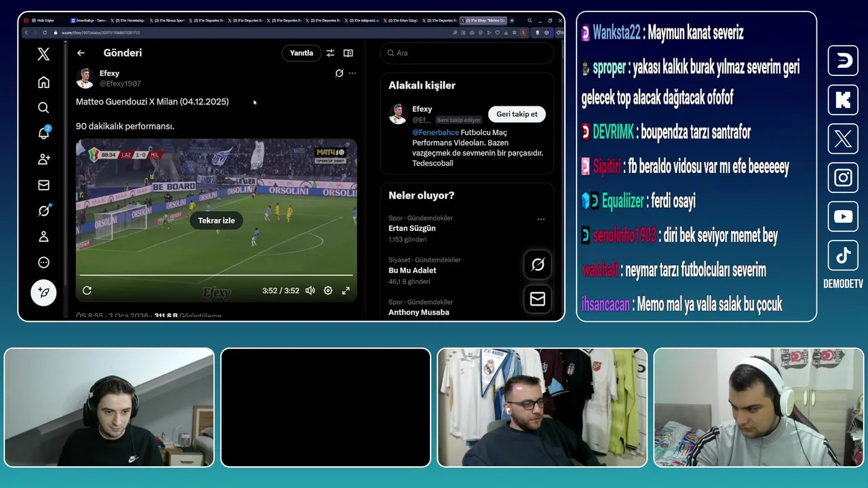Open the More circle-dots sidebar icon

coord(43,262)
